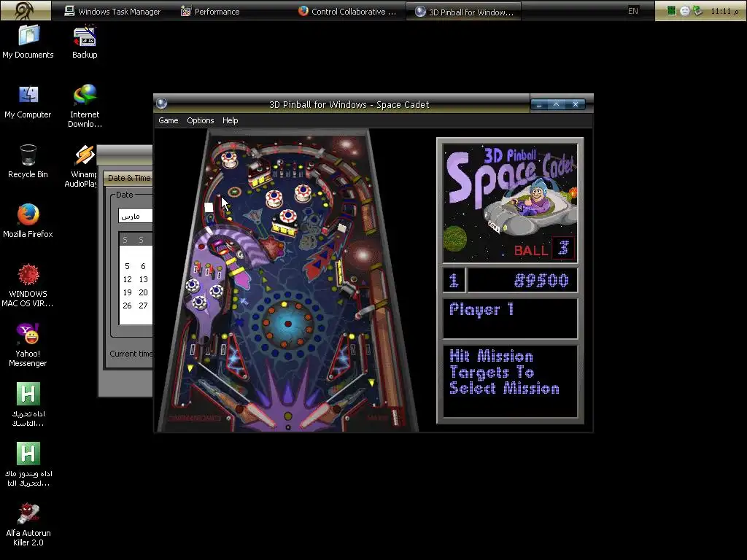Open the Options menu
Viewport: 747px width, 560px height.
pyautogui.click(x=201, y=120)
